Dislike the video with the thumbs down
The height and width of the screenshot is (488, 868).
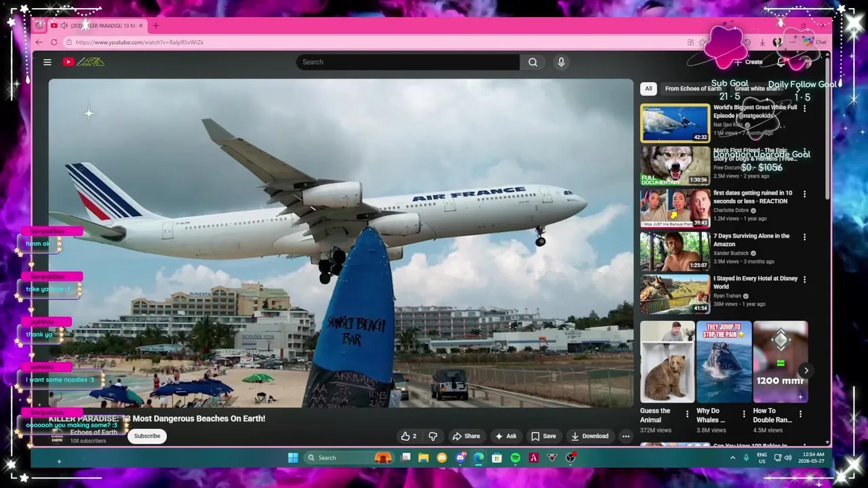[433, 436]
